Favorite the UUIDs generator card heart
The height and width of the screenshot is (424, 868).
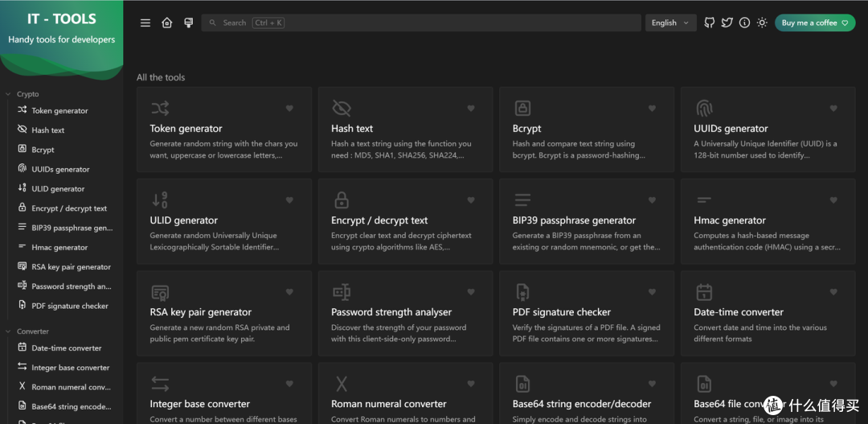(x=833, y=108)
